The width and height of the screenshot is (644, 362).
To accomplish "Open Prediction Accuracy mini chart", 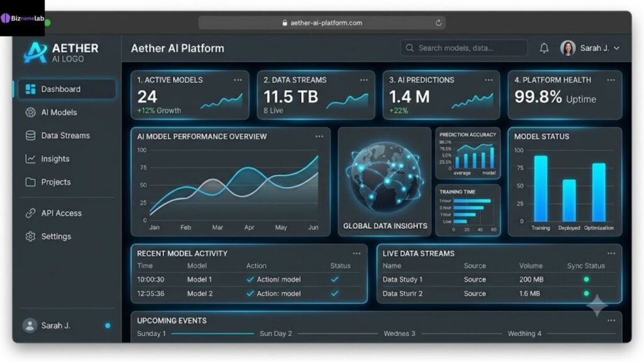I will coord(468,153).
